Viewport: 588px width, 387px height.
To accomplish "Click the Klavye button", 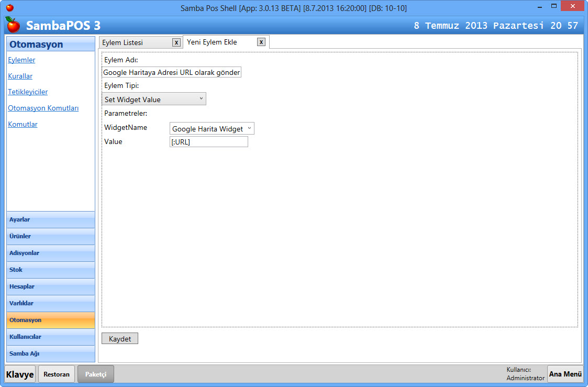I will (20, 374).
